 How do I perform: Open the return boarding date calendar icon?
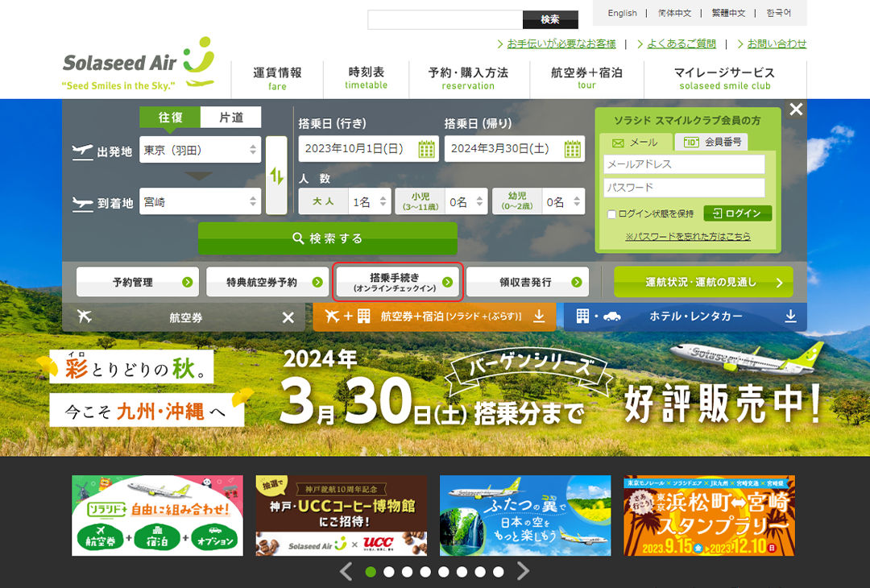coord(573,149)
